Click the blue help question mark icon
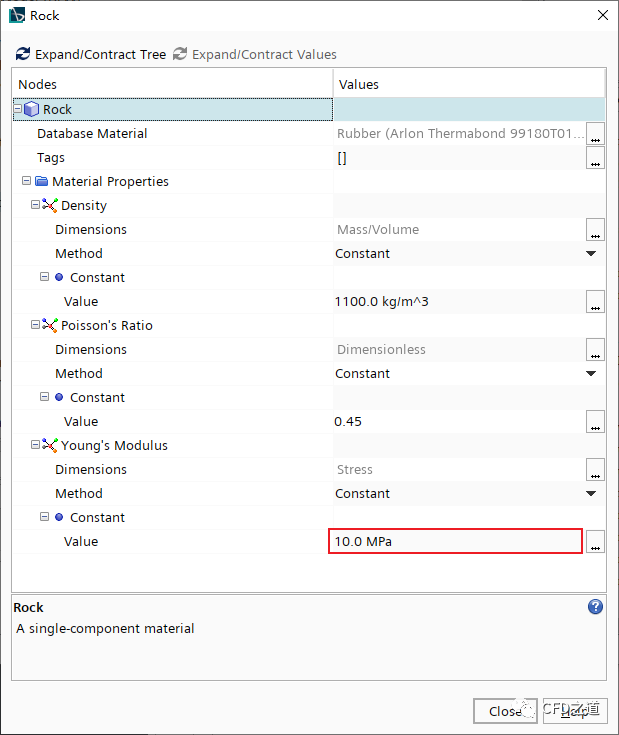 coord(595,607)
